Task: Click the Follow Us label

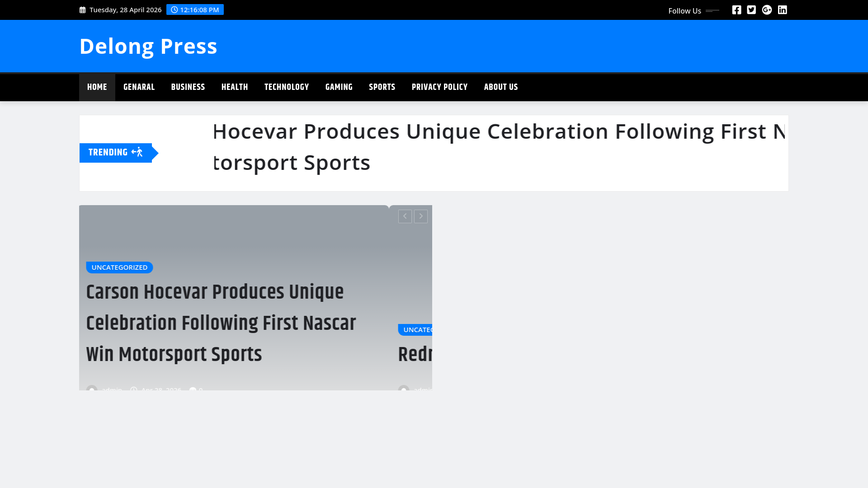Action: 684,11
